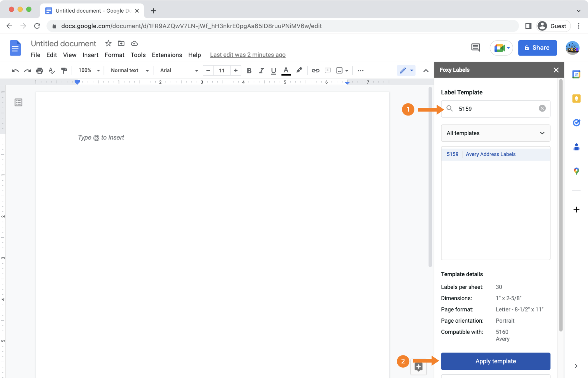Open Google Keep in side panel
Screen dimensions: 588x382
point(576,98)
